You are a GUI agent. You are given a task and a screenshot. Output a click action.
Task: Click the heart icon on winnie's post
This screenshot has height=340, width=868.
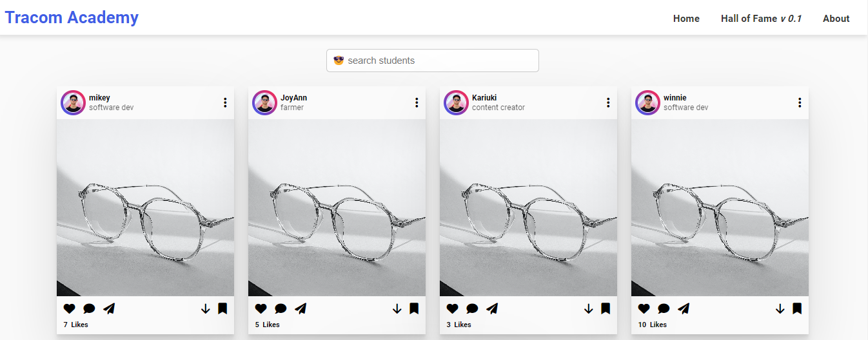coord(644,309)
